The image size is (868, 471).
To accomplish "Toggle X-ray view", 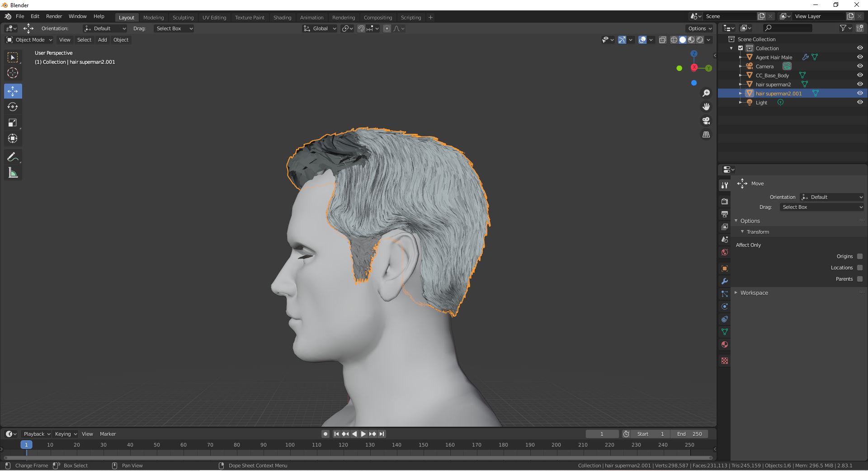I will click(662, 40).
